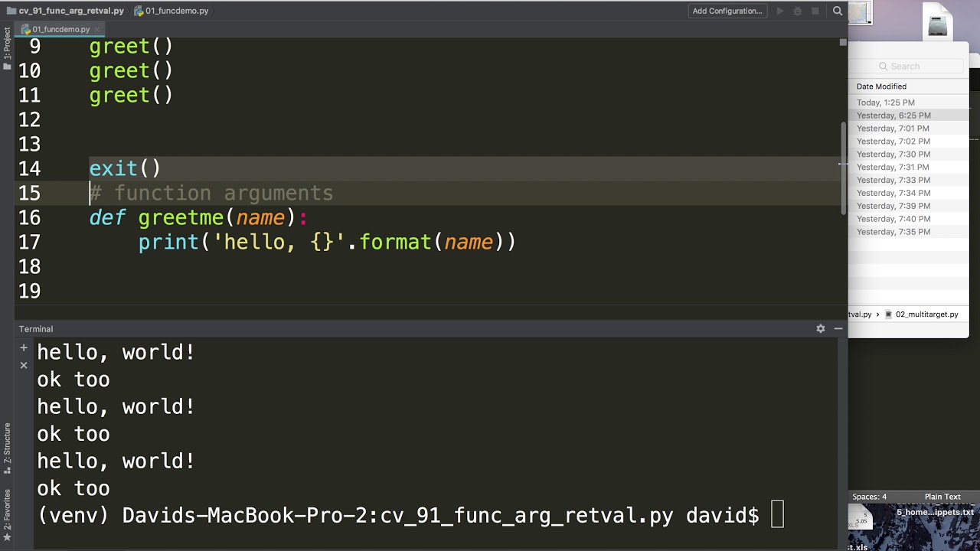
Task: Open Terminal settings gear icon
Action: click(821, 328)
